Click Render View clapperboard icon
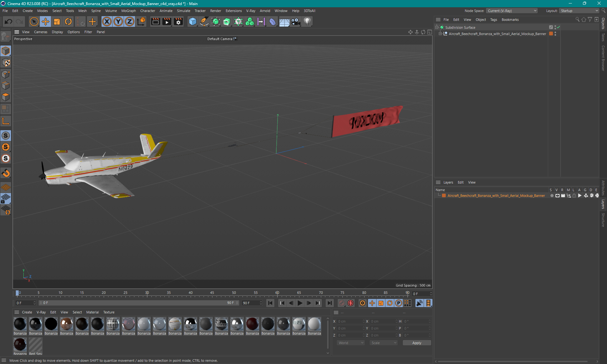607x364 pixels. [x=155, y=21]
